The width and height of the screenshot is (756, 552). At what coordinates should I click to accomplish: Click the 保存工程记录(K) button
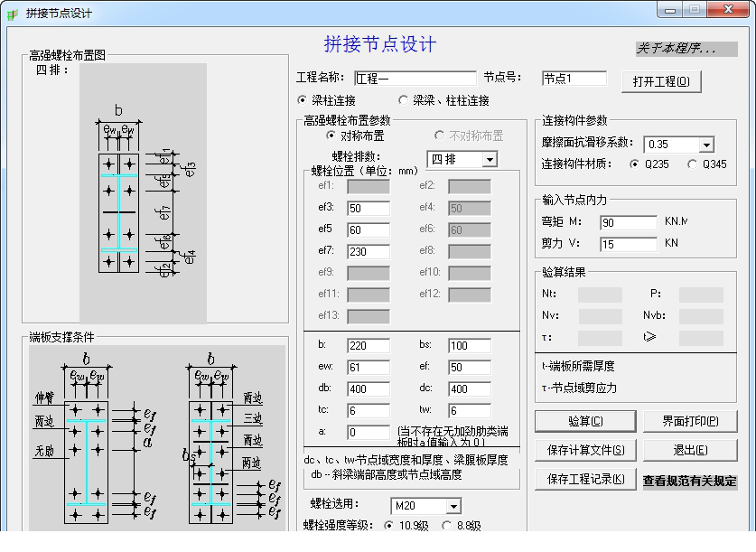(585, 479)
